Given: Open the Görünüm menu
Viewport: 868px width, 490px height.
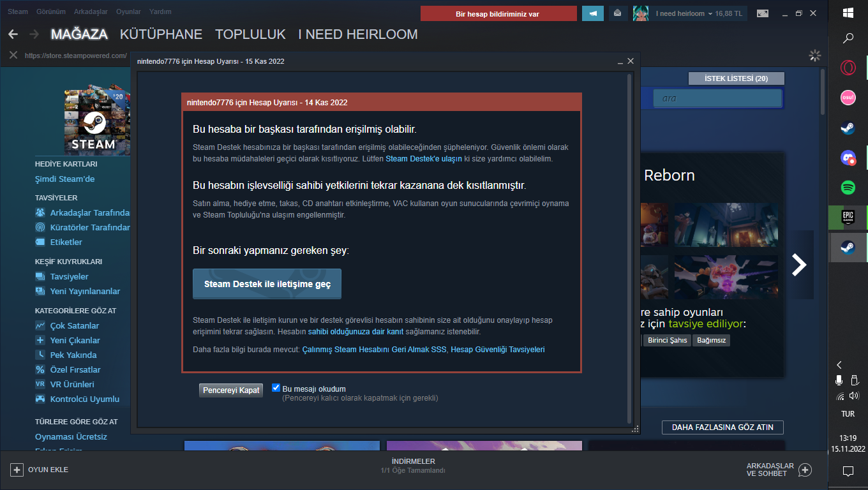Looking at the screenshot, I should (x=51, y=11).
